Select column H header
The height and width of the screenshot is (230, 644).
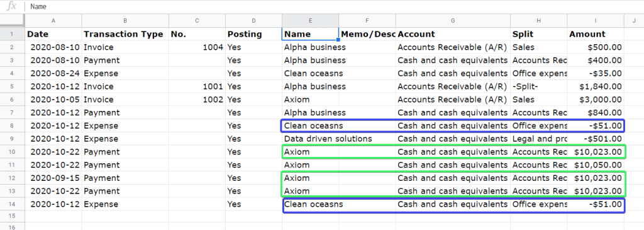click(539, 21)
